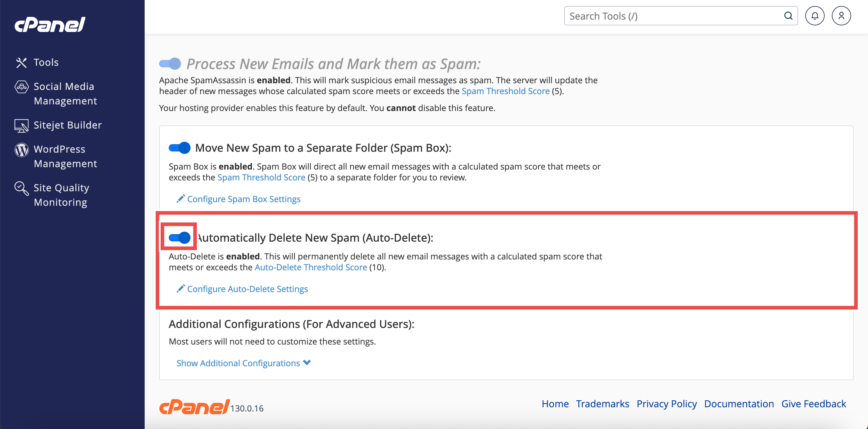Click the search magnifier icon
The width and height of the screenshot is (868, 429).
788,16
